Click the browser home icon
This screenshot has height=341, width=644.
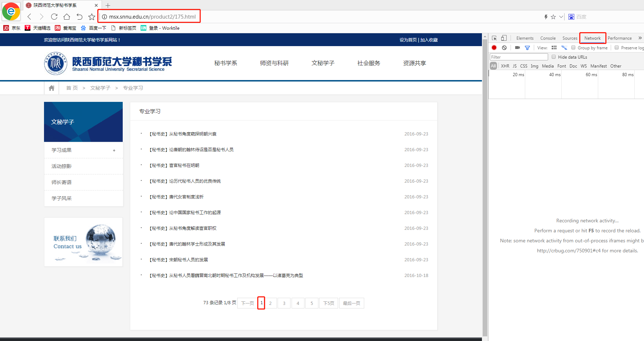67,17
